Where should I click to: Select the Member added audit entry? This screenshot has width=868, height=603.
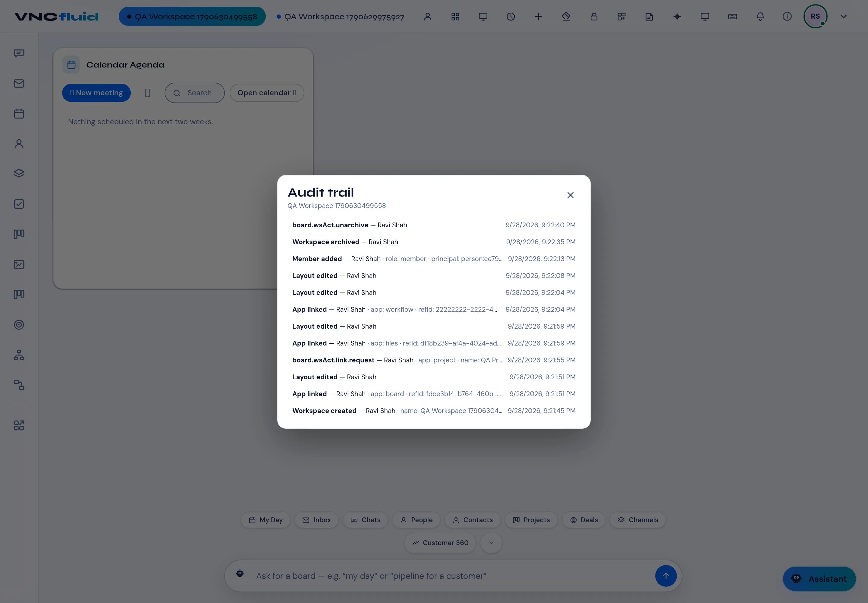(x=434, y=259)
